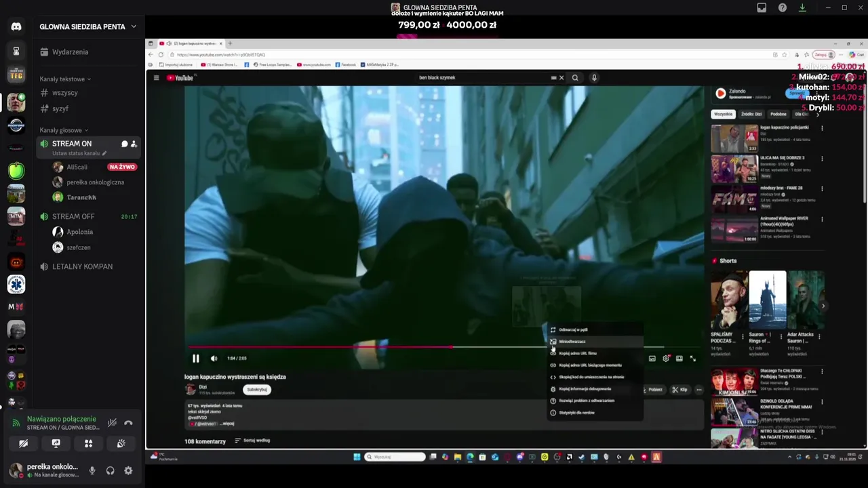Mute the Discord microphone
Screen dimensions: 868x488
coord(92,470)
